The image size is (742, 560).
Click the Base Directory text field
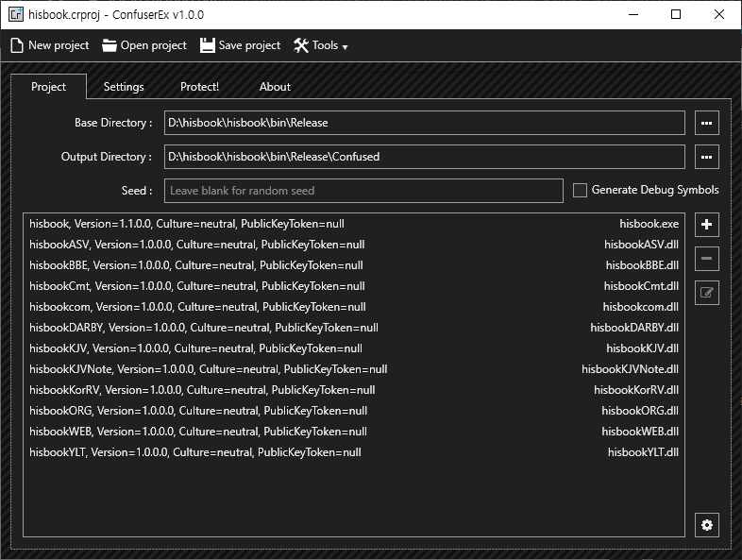pos(425,123)
